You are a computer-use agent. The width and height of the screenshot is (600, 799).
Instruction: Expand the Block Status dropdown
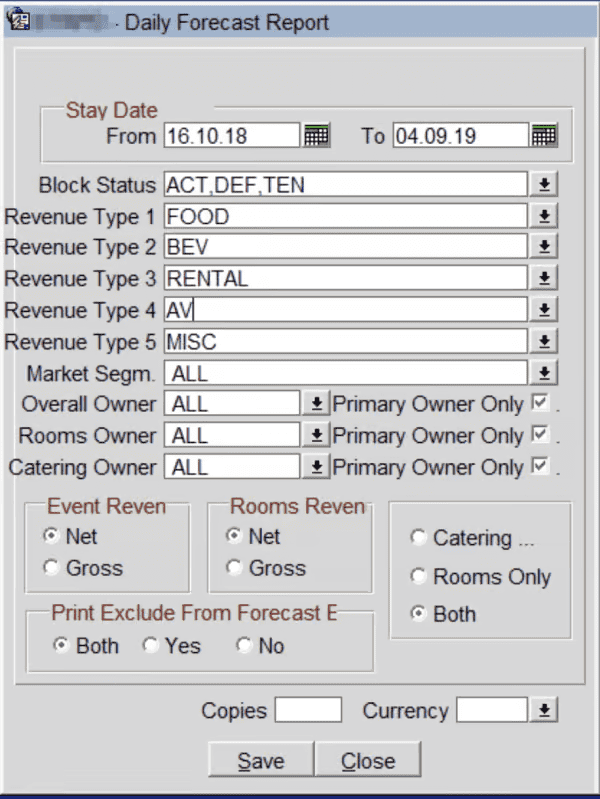pyautogui.click(x=544, y=185)
